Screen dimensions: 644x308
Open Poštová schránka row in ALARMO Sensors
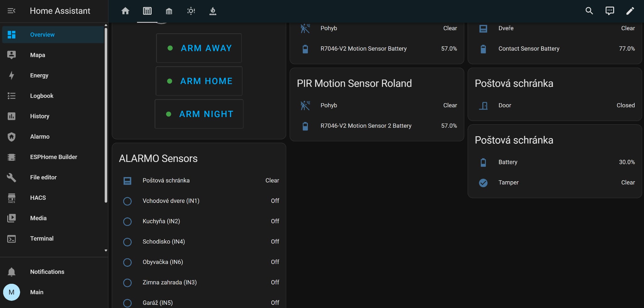point(199,181)
